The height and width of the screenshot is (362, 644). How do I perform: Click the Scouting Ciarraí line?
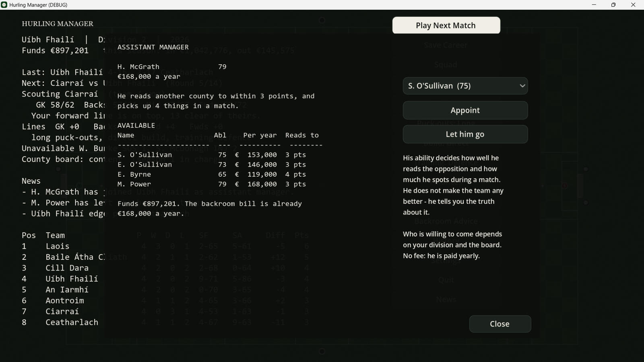[x=60, y=94]
